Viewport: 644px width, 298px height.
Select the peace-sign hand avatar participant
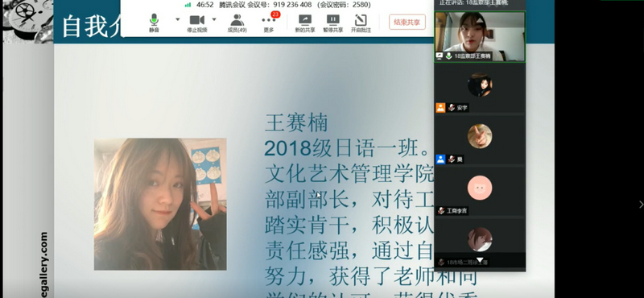[480, 136]
